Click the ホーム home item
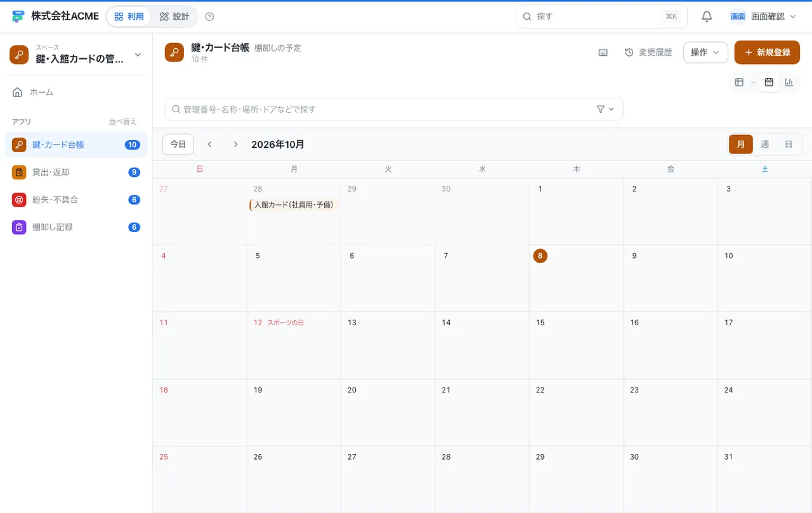The image size is (812, 513). [76, 92]
